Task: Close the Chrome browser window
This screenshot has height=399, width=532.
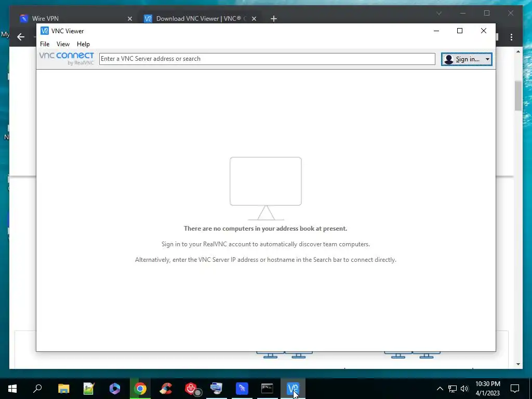Action: [511, 13]
